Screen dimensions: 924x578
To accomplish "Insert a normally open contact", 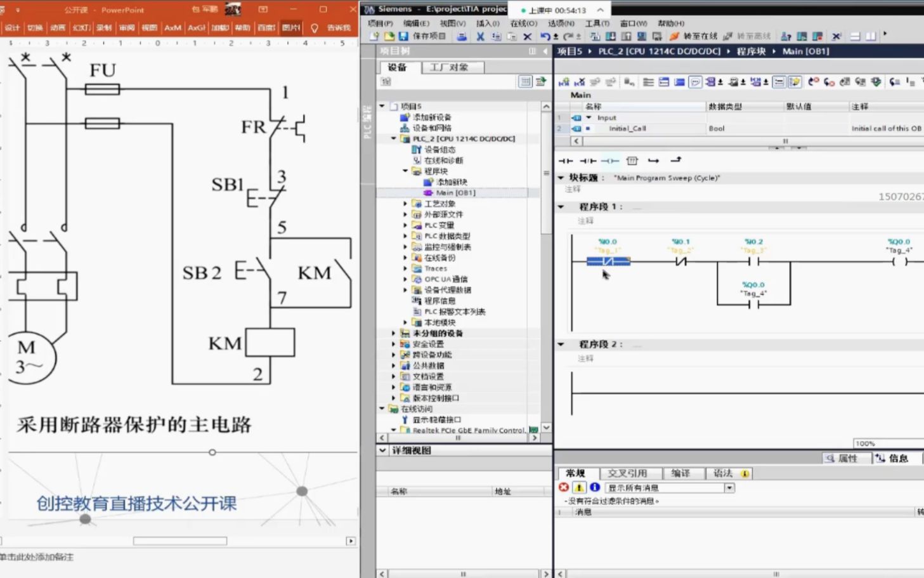I will click(565, 161).
